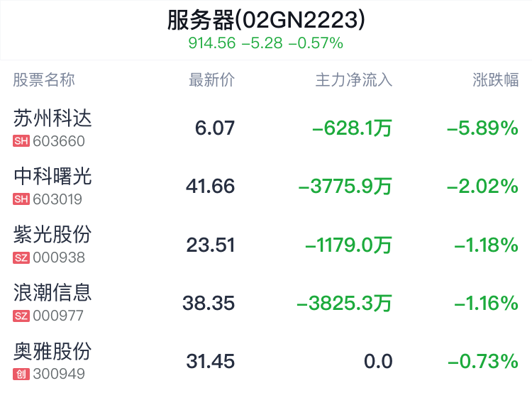Open the 苏州科达 stock row
The width and height of the screenshot is (532, 400).
(266, 128)
